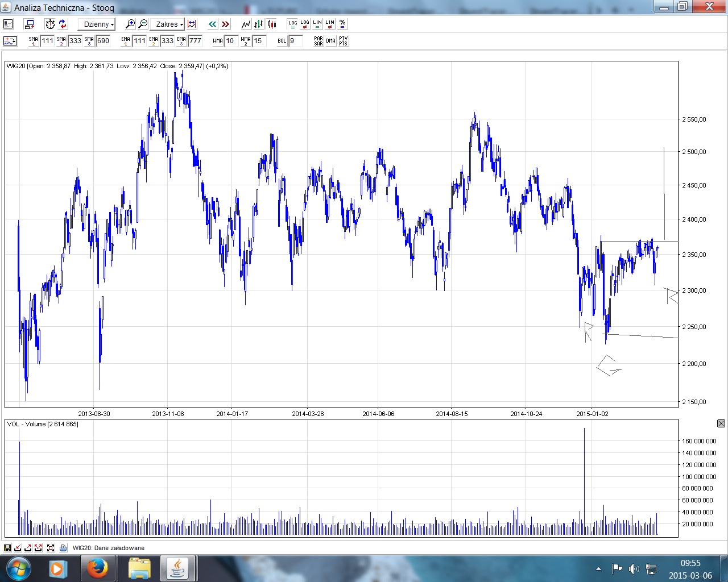Viewport: 728px width, 582px height.
Task: Edit the WMA 2 period field showing 15
Action: click(x=259, y=41)
